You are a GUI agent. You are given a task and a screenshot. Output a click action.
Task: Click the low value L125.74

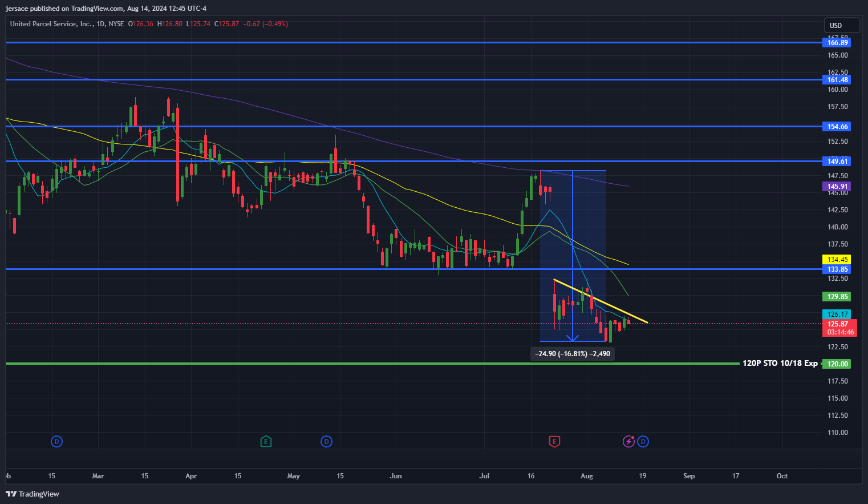[x=198, y=24]
